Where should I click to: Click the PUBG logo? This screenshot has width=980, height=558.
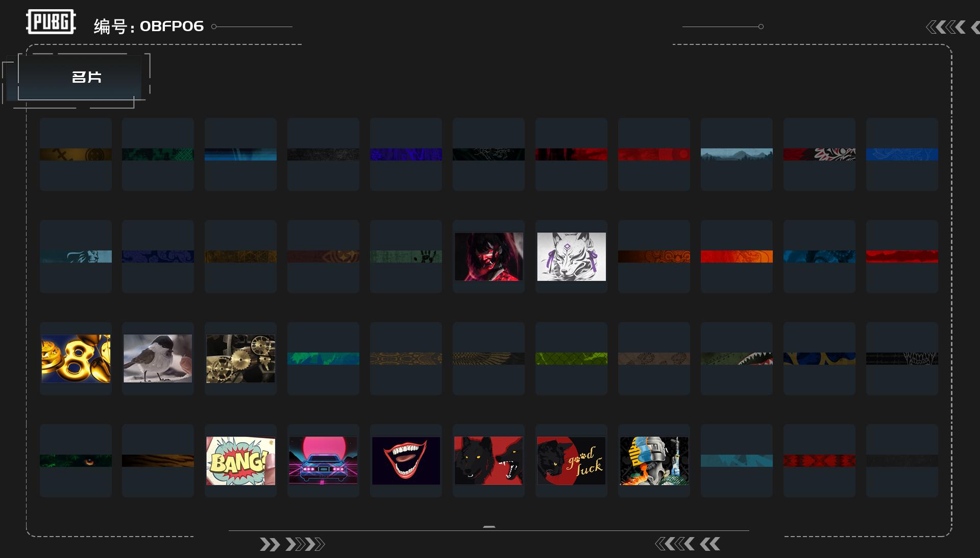[51, 22]
